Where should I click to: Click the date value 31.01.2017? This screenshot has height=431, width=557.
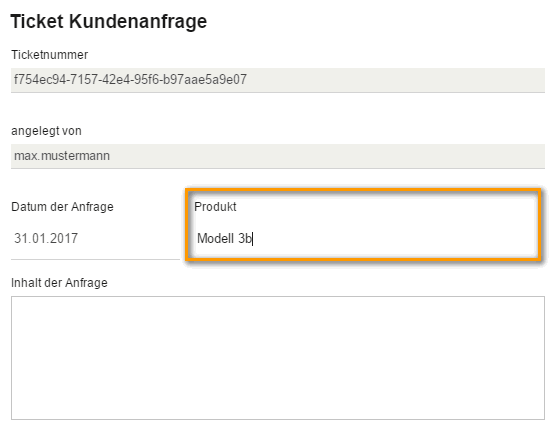(46, 238)
